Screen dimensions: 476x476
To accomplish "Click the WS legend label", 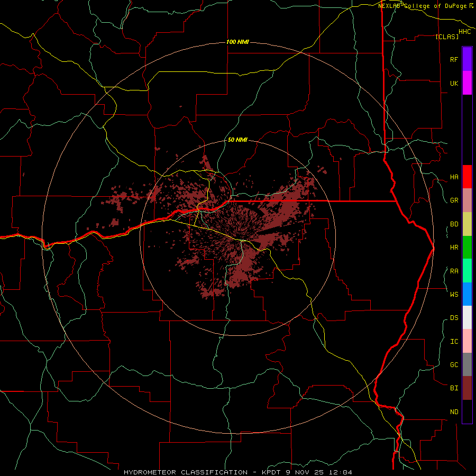I will 454,294.
